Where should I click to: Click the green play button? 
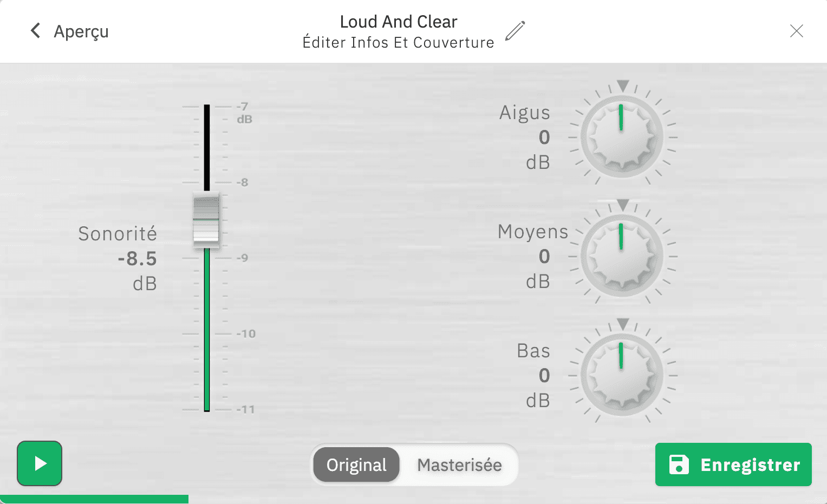(40, 463)
